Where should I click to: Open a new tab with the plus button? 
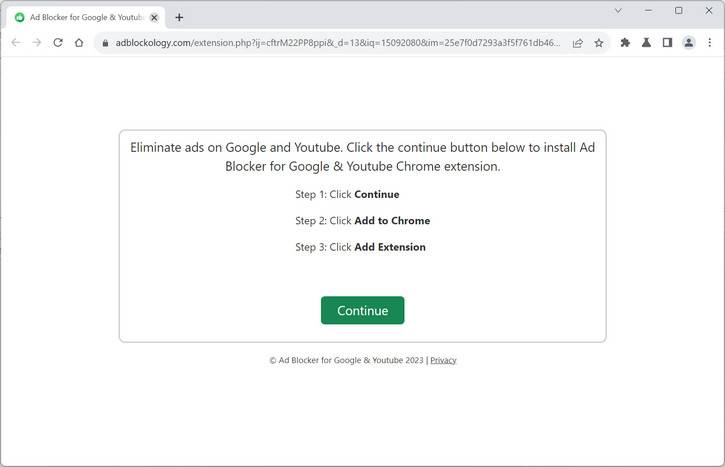179,17
